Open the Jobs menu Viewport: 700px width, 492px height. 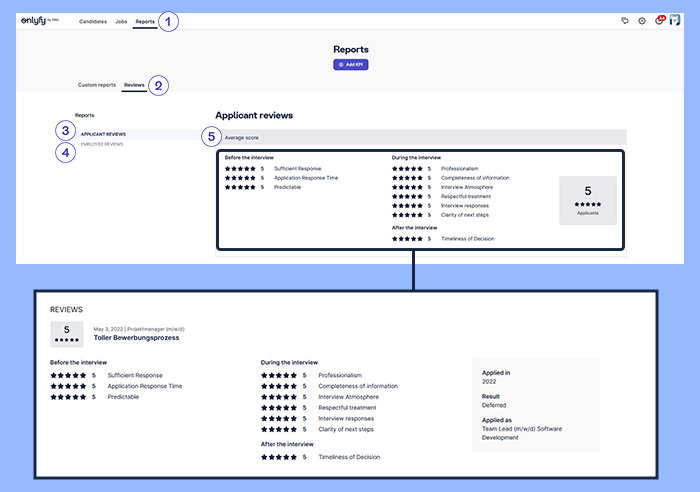click(x=121, y=20)
